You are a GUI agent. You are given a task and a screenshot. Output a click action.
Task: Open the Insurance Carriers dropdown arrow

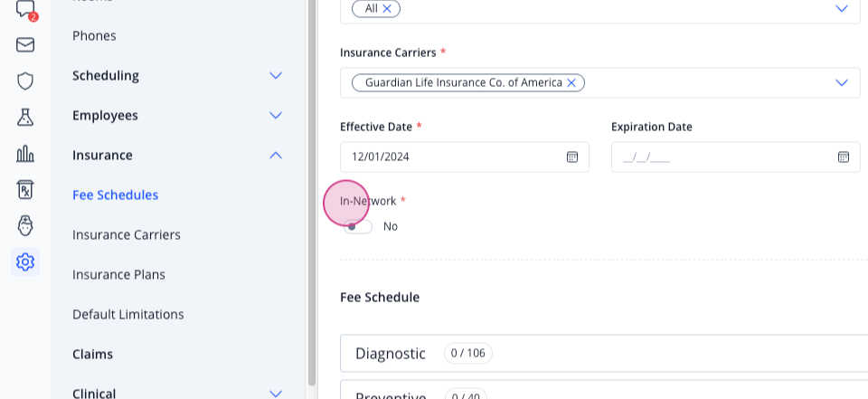tap(842, 82)
